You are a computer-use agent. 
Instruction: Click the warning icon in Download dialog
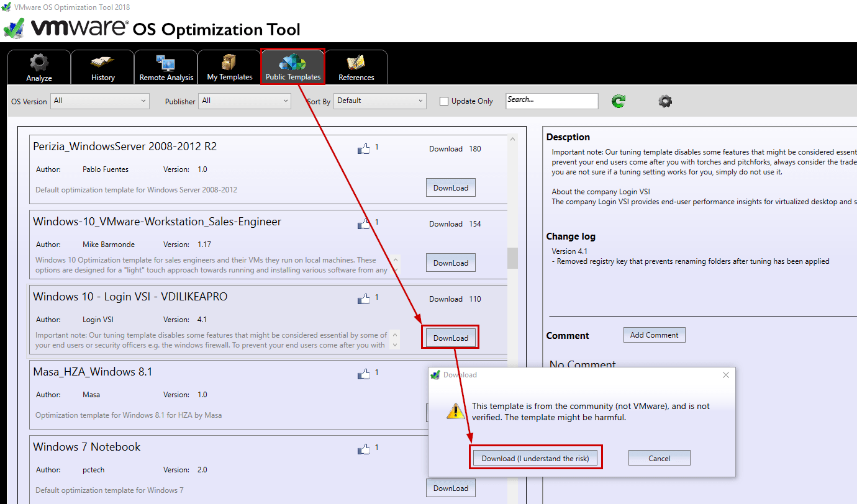[x=456, y=411]
